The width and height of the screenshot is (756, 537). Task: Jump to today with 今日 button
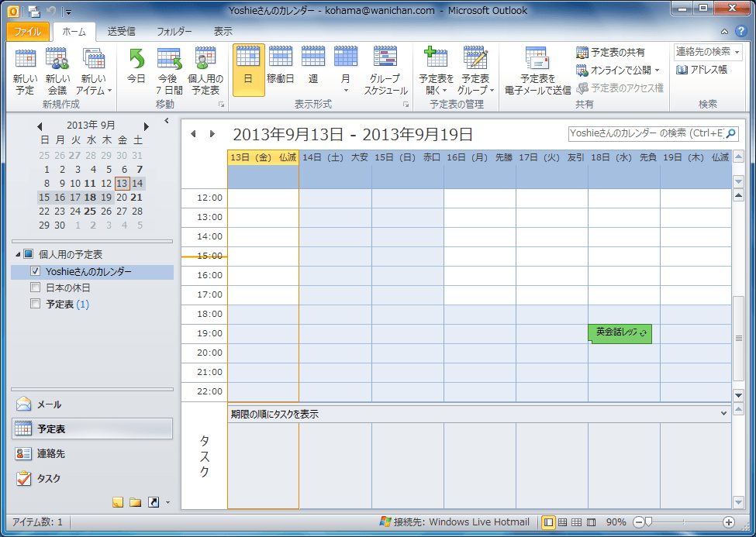tap(136, 67)
